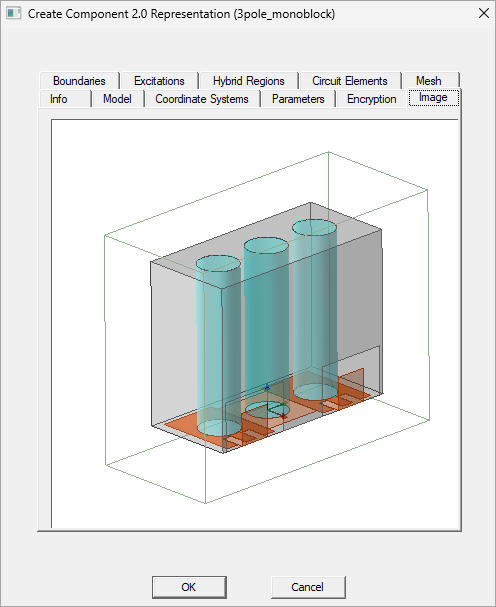Open the Encryption tab
Screen dimensions: 496x607
[372, 99]
